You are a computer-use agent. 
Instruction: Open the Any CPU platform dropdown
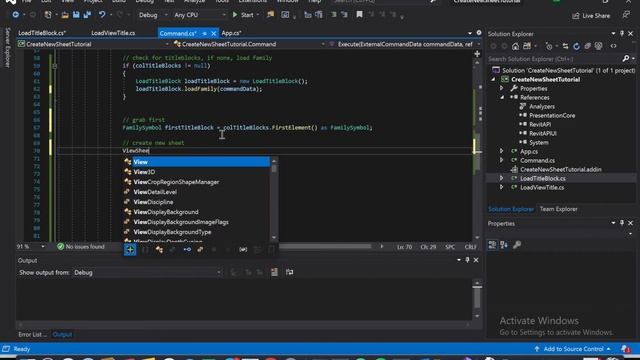[x=199, y=15]
